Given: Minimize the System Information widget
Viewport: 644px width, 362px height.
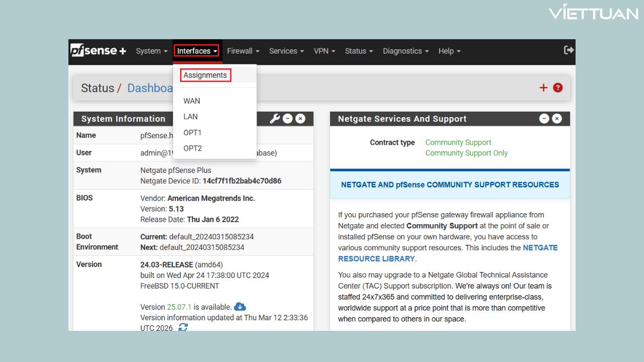Looking at the screenshot, I should pos(288,119).
